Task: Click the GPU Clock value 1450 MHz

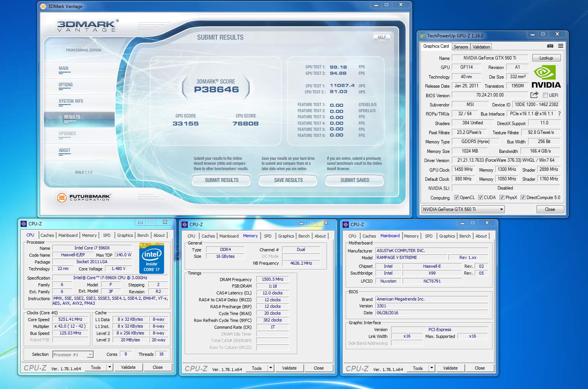Action: (463, 169)
